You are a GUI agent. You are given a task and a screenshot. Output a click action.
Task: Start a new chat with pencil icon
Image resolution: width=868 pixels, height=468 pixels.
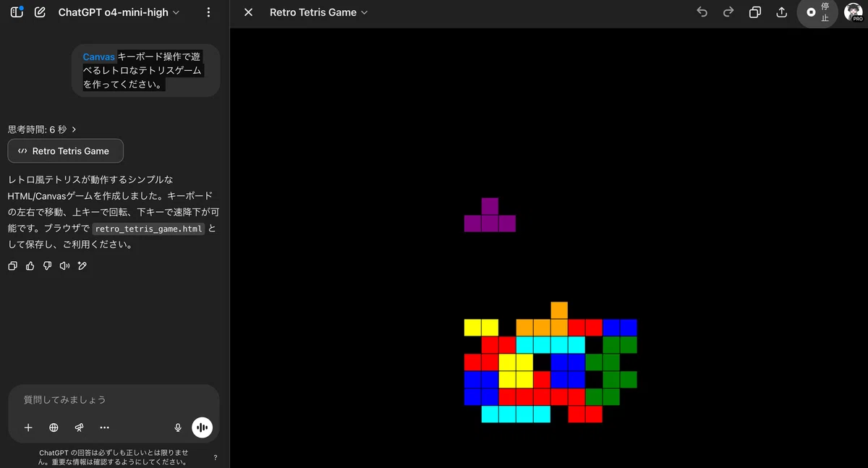pos(40,12)
